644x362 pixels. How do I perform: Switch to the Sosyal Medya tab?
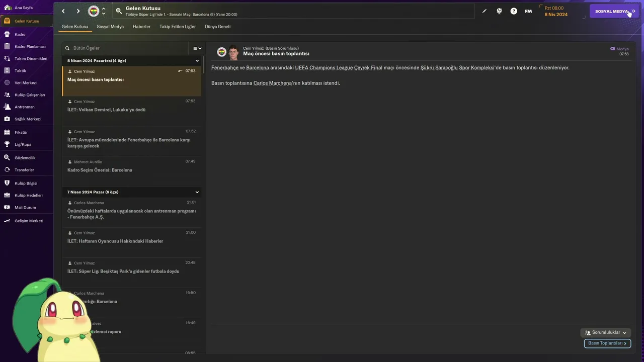[x=110, y=27]
